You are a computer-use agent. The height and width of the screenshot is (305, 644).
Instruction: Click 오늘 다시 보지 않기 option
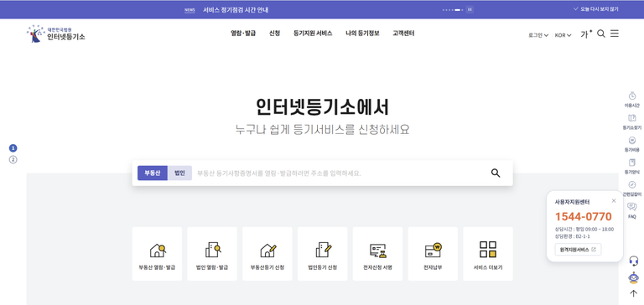coord(596,9)
